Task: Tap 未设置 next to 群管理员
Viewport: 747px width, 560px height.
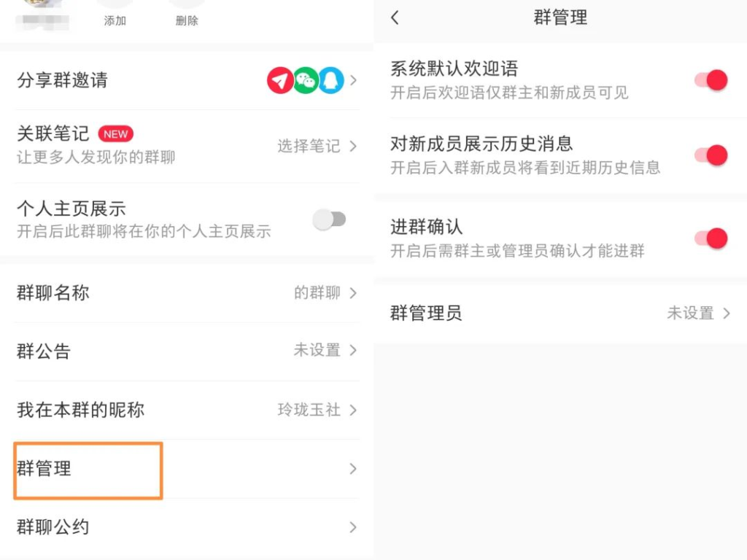Action: 692,314
